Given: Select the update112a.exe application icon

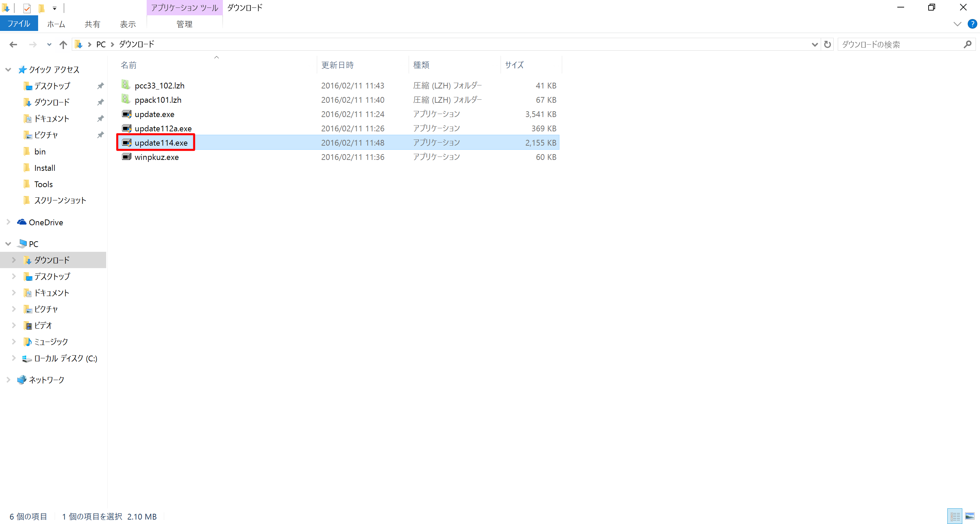Looking at the screenshot, I should pyautogui.click(x=126, y=128).
